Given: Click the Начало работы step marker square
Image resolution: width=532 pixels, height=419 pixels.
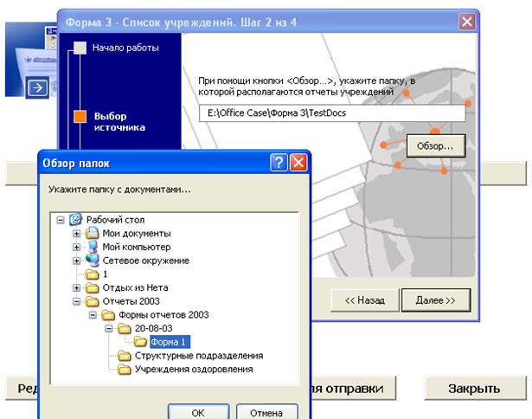Looking at the screenshot, I should coord(80,48).
